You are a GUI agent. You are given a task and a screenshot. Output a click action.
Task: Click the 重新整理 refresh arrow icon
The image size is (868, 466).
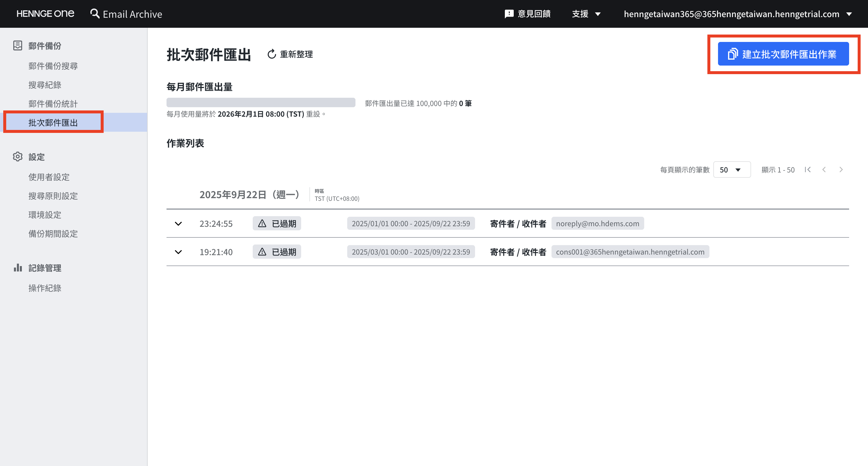point(272,54)
